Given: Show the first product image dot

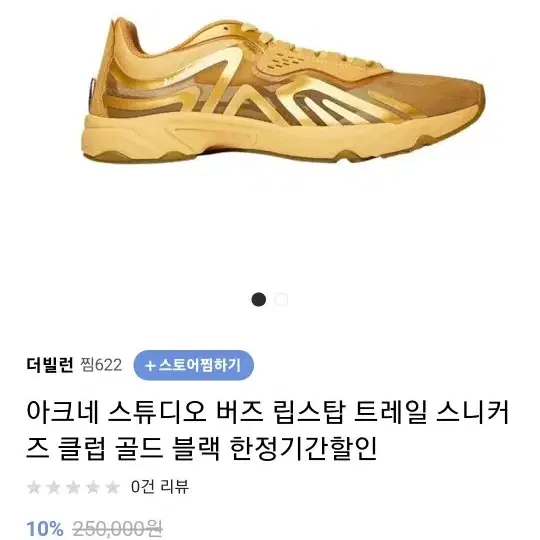Looking at the screenshot, I should pos(259,299).
